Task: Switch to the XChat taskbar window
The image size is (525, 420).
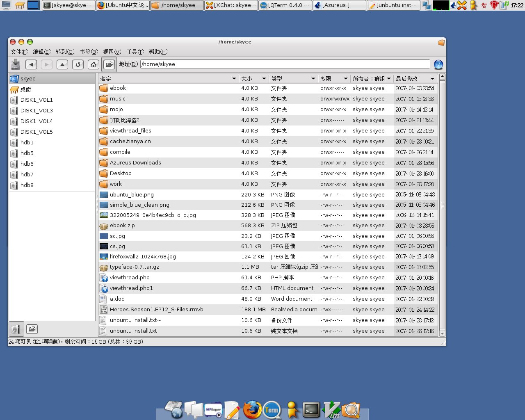Action: [231, 5]
